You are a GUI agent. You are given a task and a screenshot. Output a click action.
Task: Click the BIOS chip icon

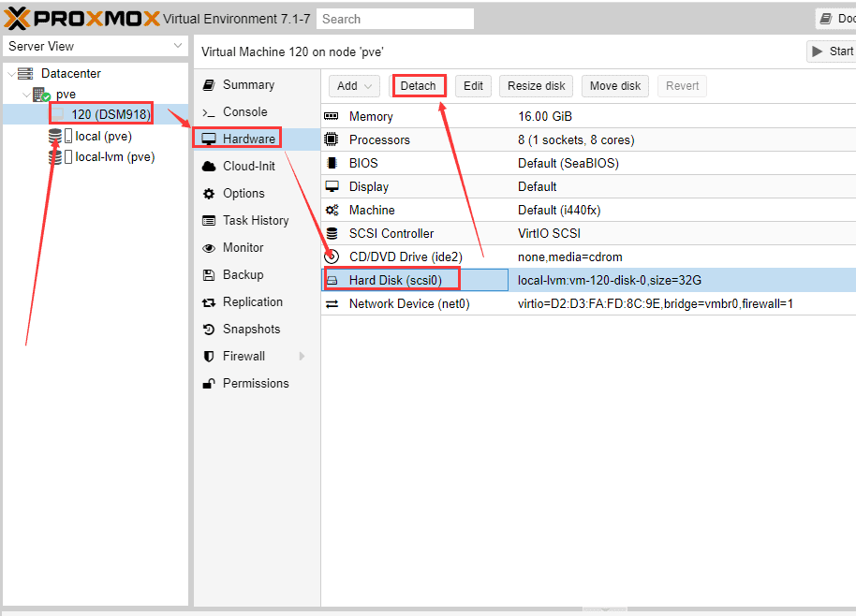pos(332,163)
